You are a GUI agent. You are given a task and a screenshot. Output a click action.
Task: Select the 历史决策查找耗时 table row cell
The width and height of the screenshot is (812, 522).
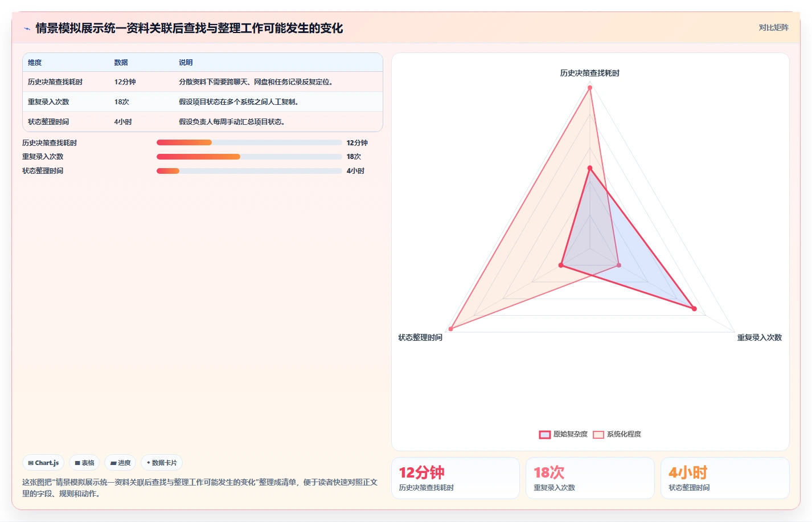pyautogui.click(x=55, y=82)
